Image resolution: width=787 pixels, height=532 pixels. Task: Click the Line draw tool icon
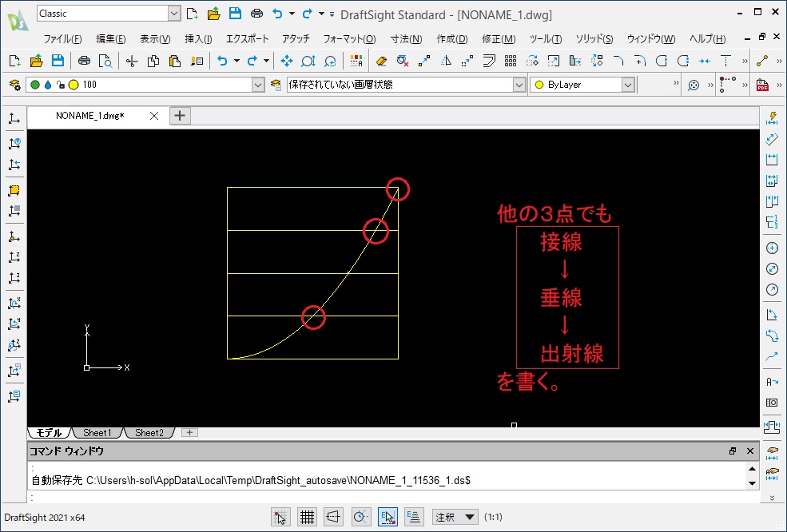(x=762, y=62)
